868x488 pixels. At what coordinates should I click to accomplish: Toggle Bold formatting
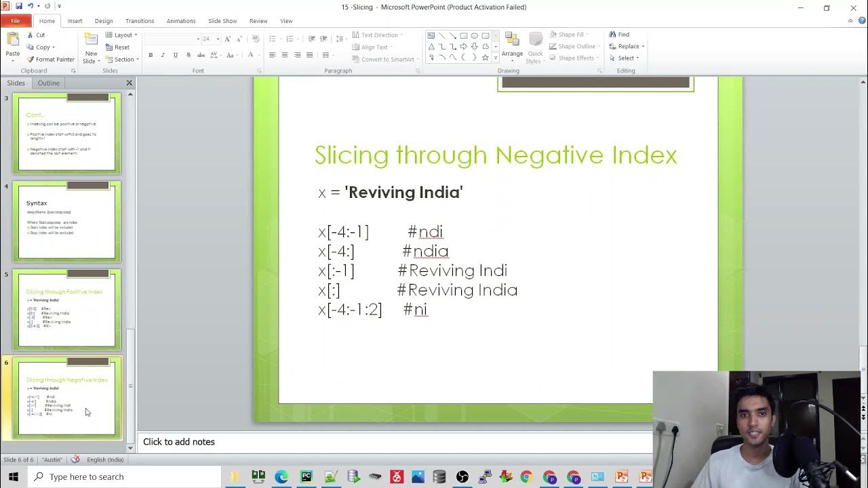tap(151, 55)
